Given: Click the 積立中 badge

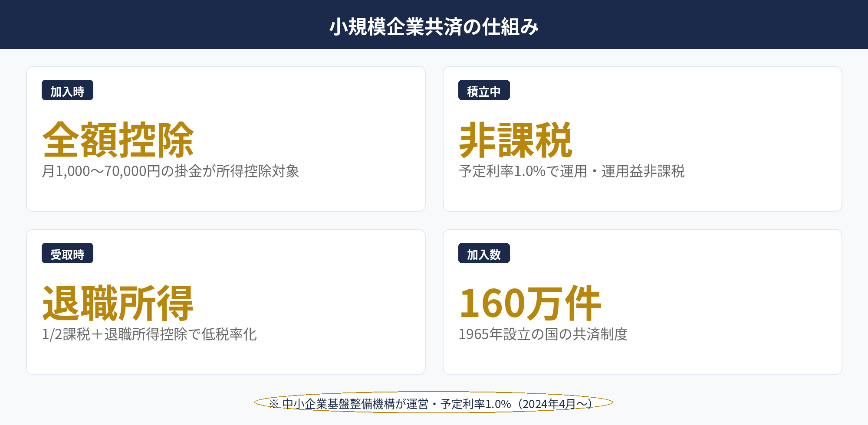Looking at the screenshot, I should 484,91.
